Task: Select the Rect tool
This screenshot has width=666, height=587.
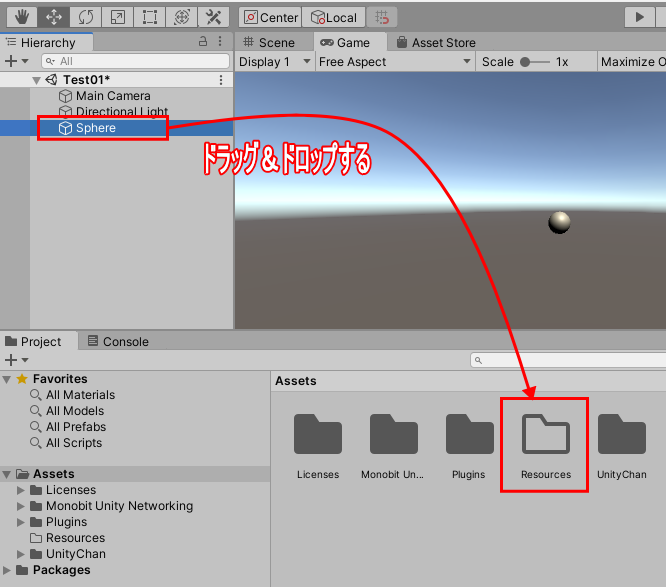Action: click(150, 17)
